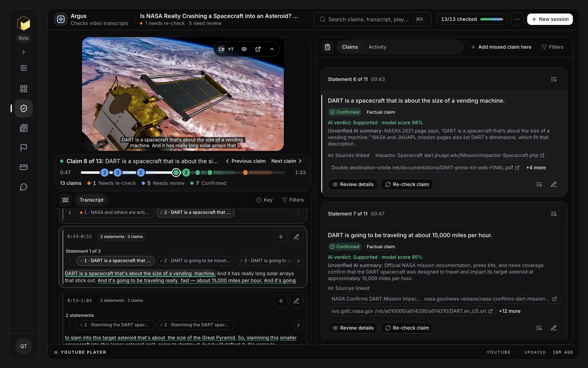The image size is (588, 368).
Task: Open Statement 6 header search-list icon
Action: pos(553,79)
